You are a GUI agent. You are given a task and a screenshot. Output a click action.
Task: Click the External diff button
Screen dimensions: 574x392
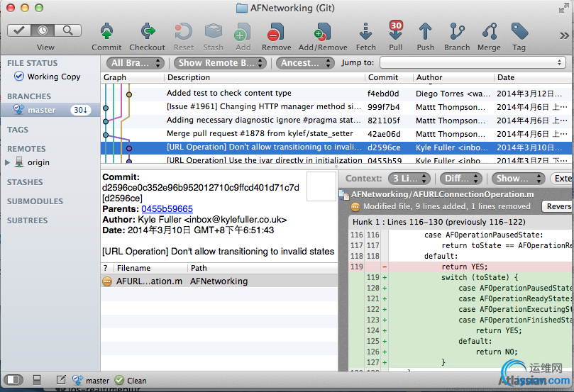tap(562, 179)
